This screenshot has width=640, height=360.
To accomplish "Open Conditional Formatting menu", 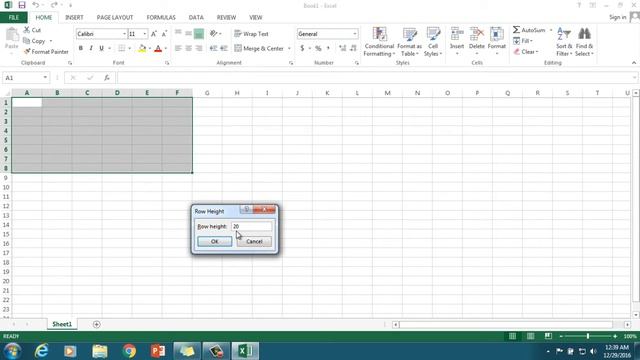I will [x=379, y=42].
